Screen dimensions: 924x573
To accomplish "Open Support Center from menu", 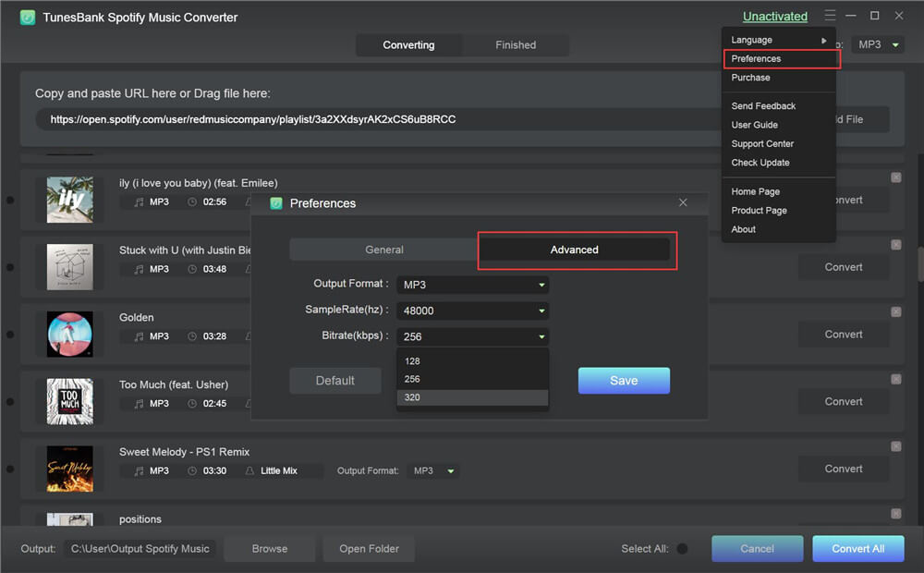I will 779,144.
